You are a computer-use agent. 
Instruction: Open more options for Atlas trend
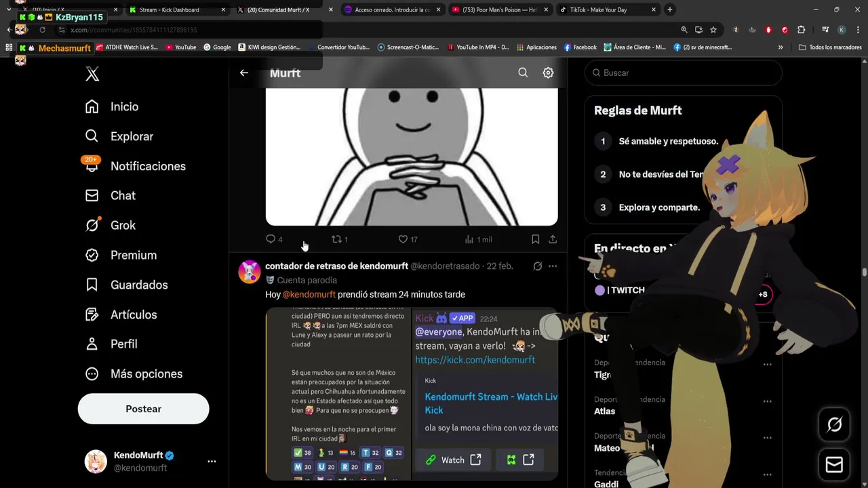pos(767,401)
